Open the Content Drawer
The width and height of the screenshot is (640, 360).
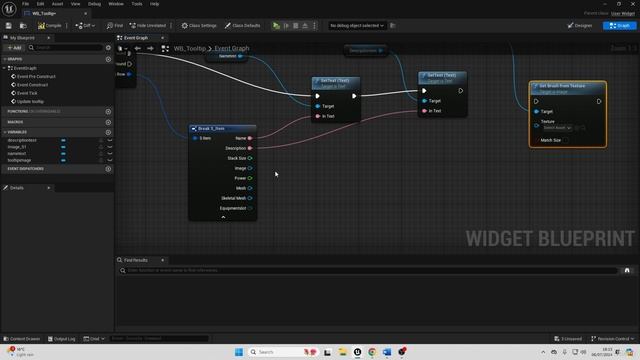point(22,339)
